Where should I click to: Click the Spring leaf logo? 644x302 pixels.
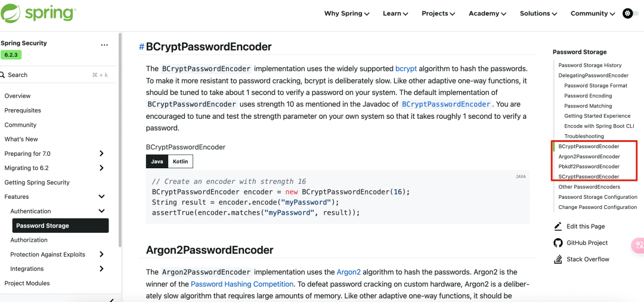pyautogui.click(x=11, y=13)
